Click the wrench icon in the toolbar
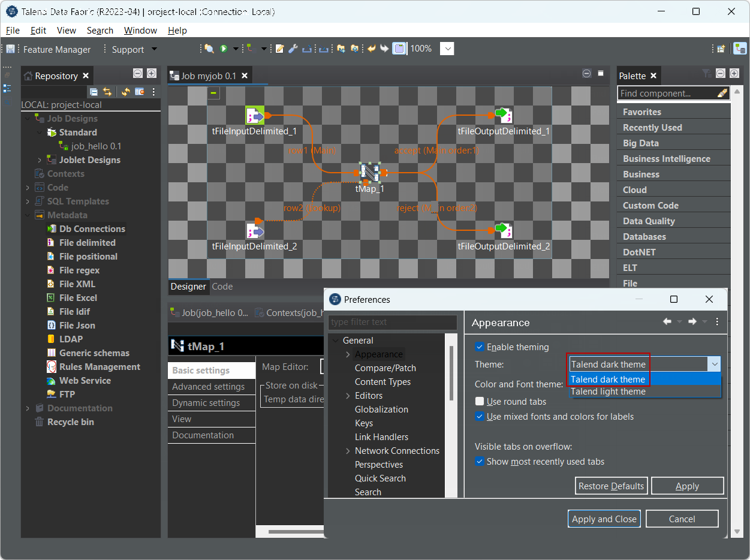 293,49
